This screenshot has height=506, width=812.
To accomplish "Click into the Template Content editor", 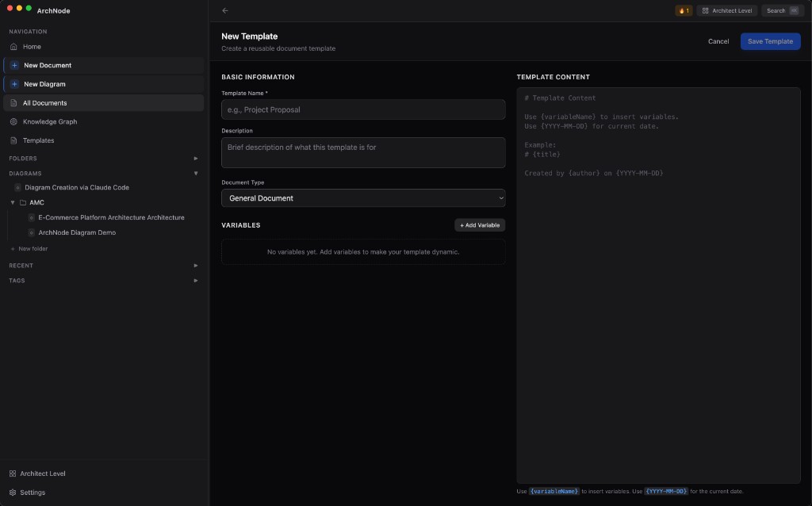I will 658,286.
